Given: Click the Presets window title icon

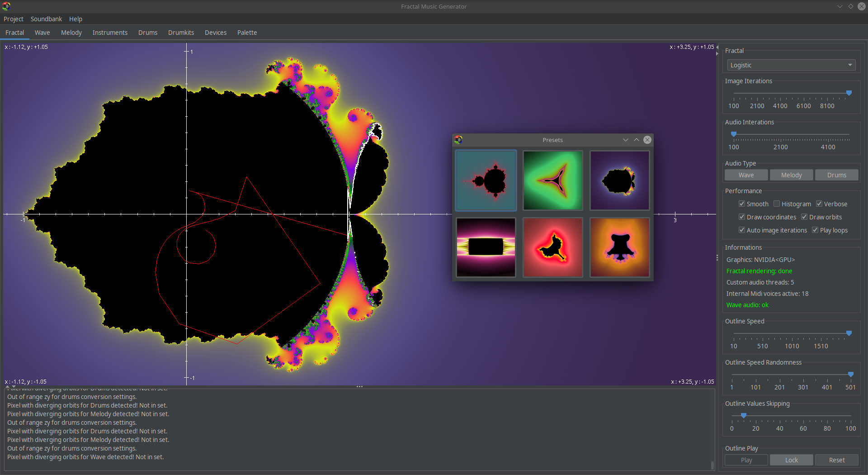Looking at the screenshot, I should click(x=458, y=140).
